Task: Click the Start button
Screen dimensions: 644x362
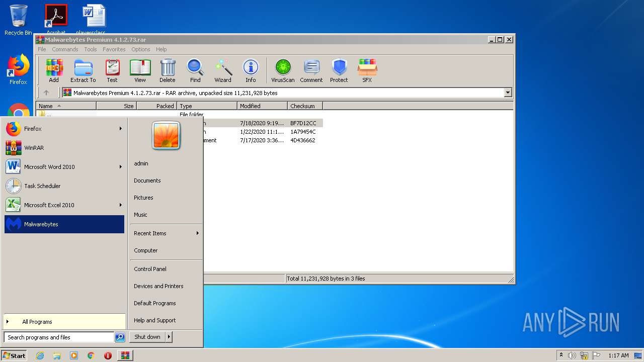Action: click(x=14, y=355)
